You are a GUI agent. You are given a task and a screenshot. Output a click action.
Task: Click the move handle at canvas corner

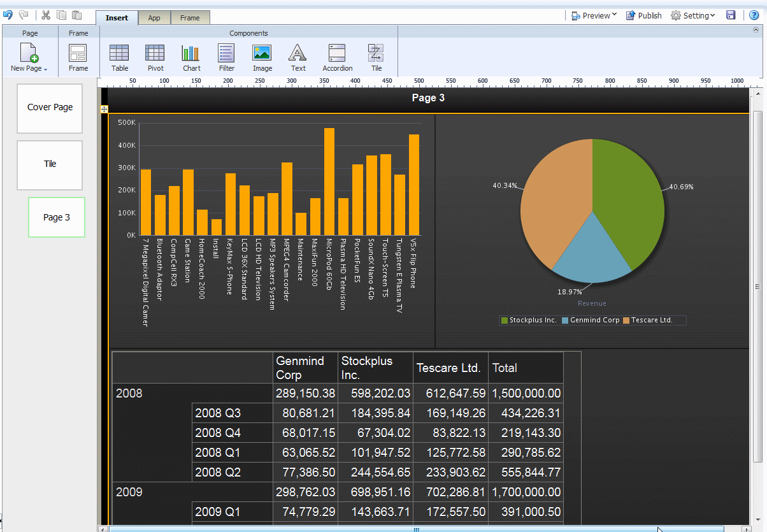tap(104, 110)
